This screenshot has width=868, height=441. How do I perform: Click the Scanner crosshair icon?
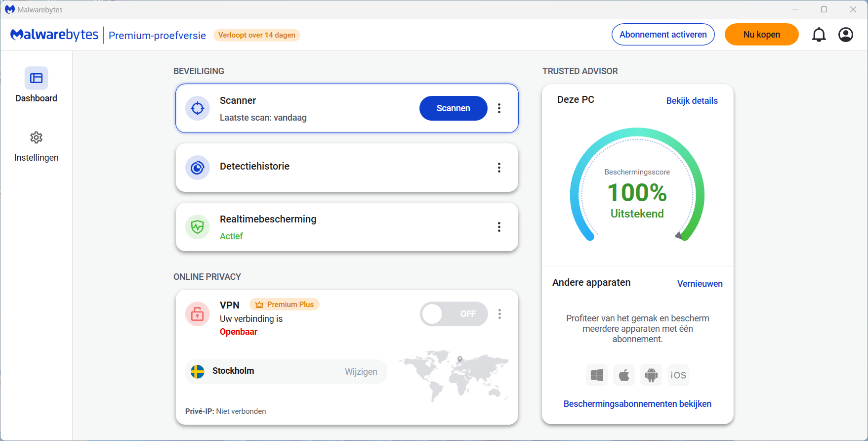pos(198,108)
